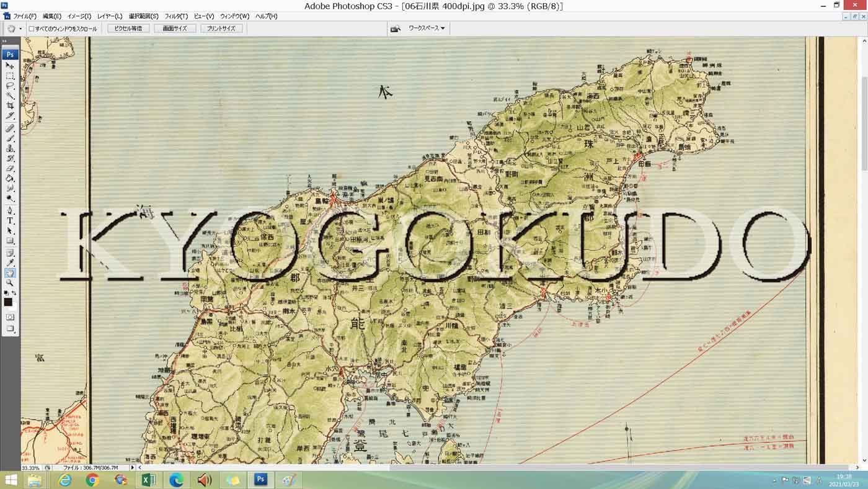868x489 pixels.
Task: Open the 編集(E) menu
Action: coord(52,16)
